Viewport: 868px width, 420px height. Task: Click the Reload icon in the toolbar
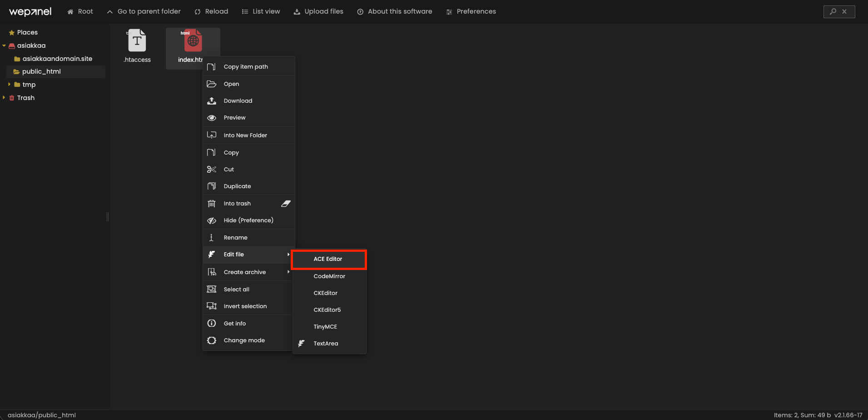[198, 12]
